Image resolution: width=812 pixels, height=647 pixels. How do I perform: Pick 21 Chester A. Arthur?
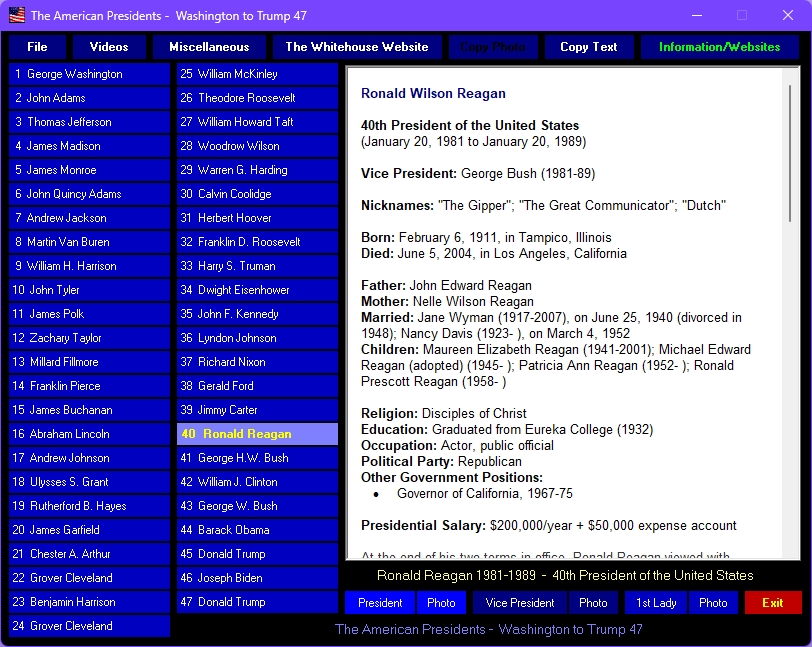tap(89, 554)
